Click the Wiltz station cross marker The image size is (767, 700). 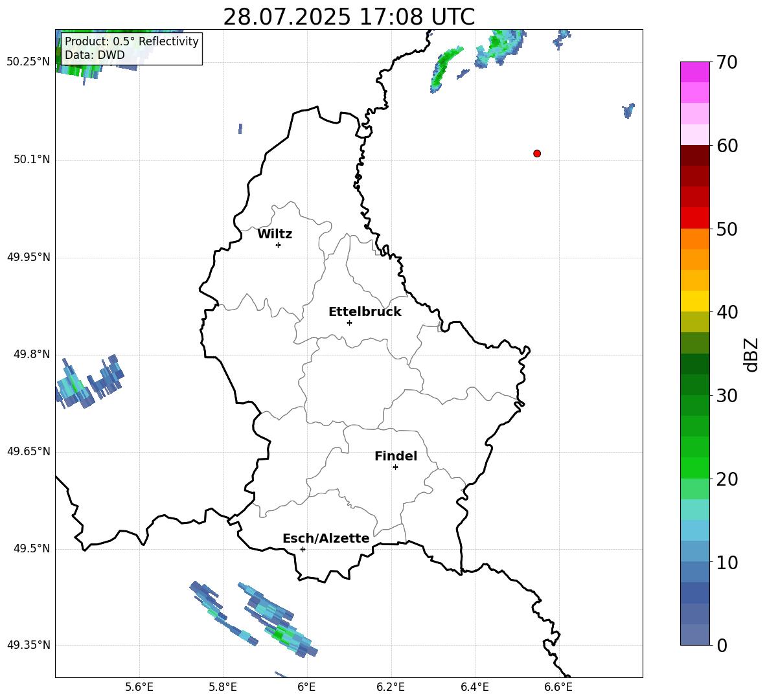tap(279, 245)
